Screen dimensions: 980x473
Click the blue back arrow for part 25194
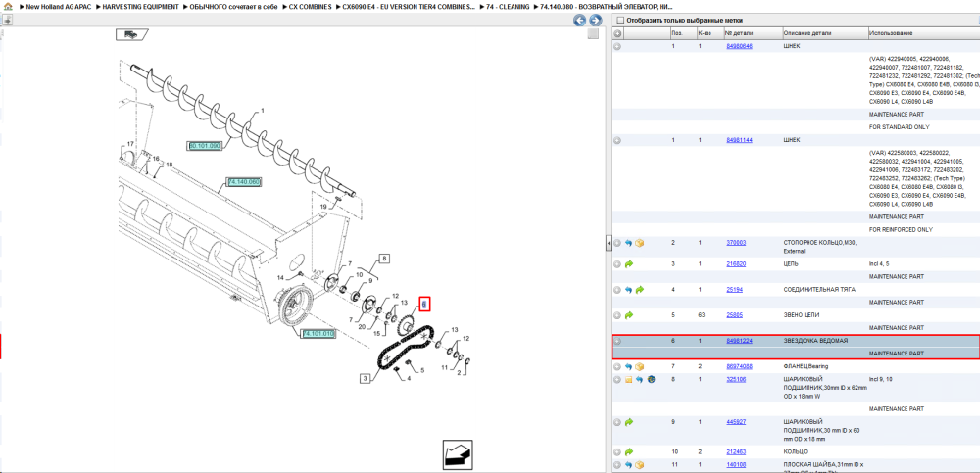(x=629, y=290)
